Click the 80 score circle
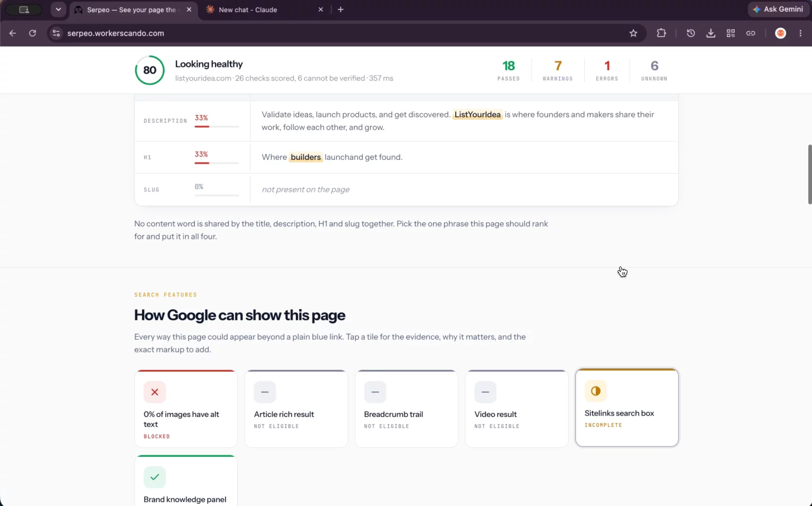This screenshot has width=812, height=506. (x=150, y=70)
